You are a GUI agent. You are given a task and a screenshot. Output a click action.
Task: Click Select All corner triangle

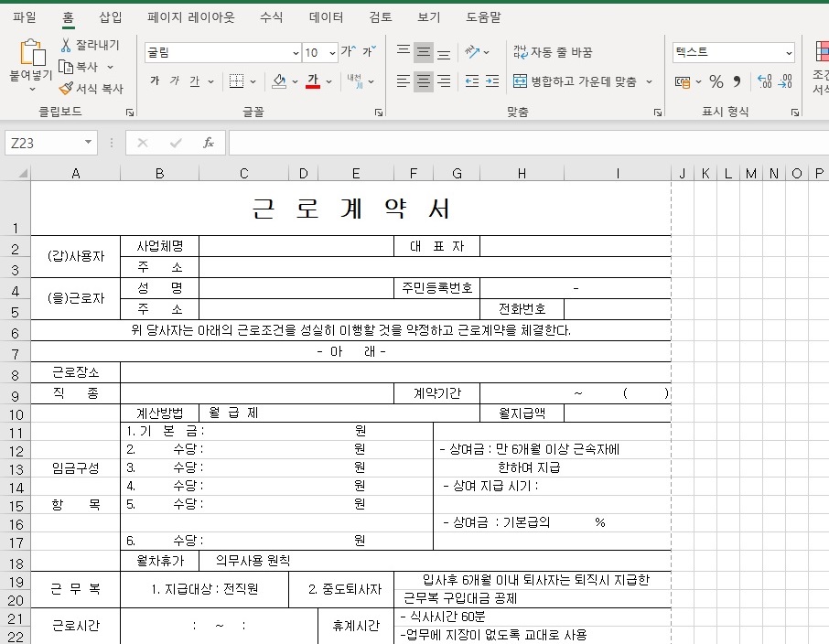[22, 173]
